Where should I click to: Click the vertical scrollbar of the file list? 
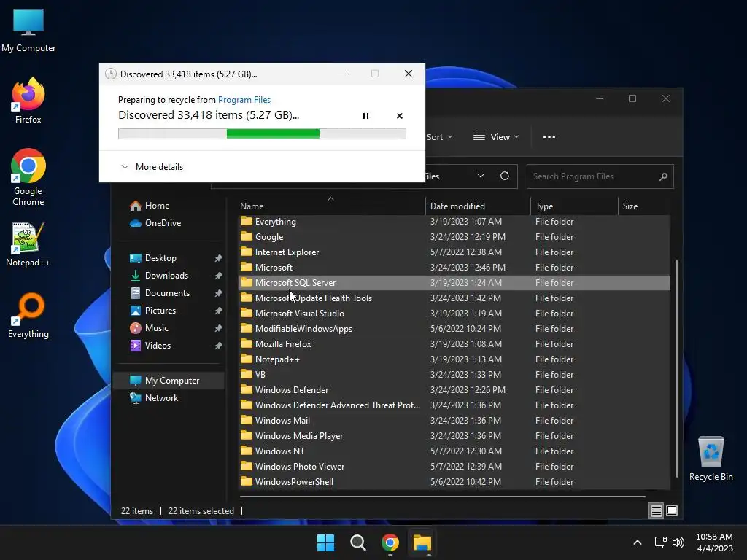(x=676, y=368)
